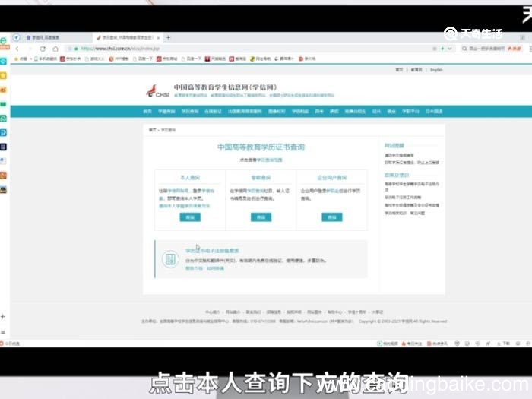Close the active 学历查询 tab
This screenshot has width=532, height=399.
tap(158, 38)
